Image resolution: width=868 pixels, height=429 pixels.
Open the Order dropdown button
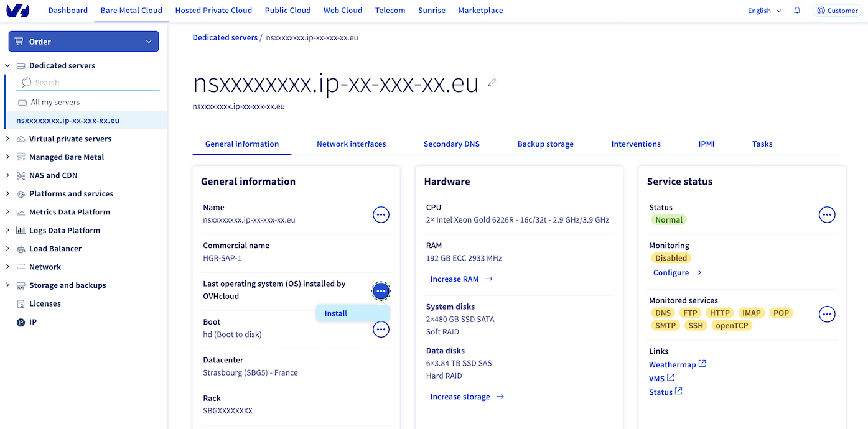coord(83,42)
